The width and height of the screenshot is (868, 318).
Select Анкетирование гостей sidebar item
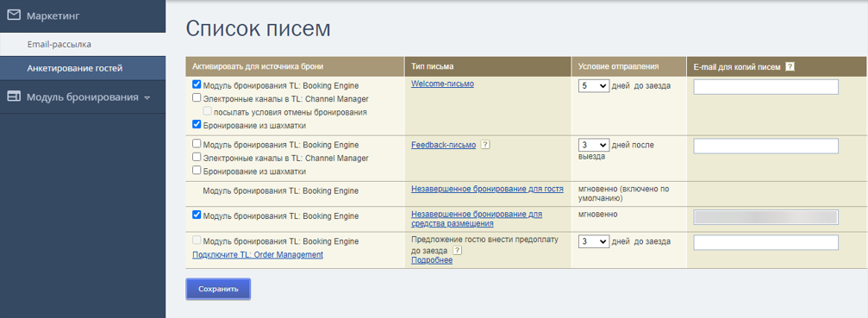(x=83, y=69)
